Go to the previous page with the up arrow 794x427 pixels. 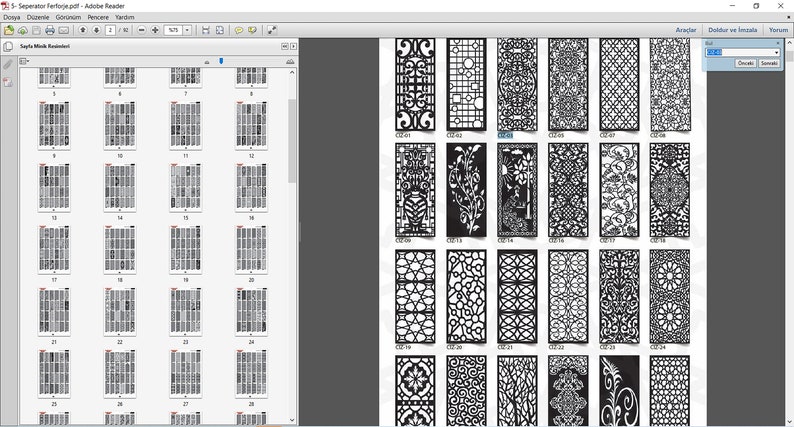click(x=83, y=30)
